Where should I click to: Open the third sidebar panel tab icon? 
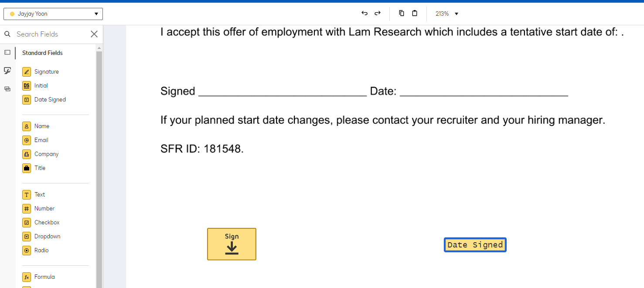[7, 89]
